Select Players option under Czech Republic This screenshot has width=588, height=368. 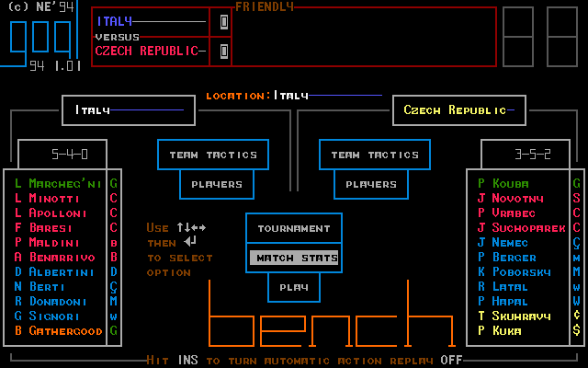(x=371, y=184)
